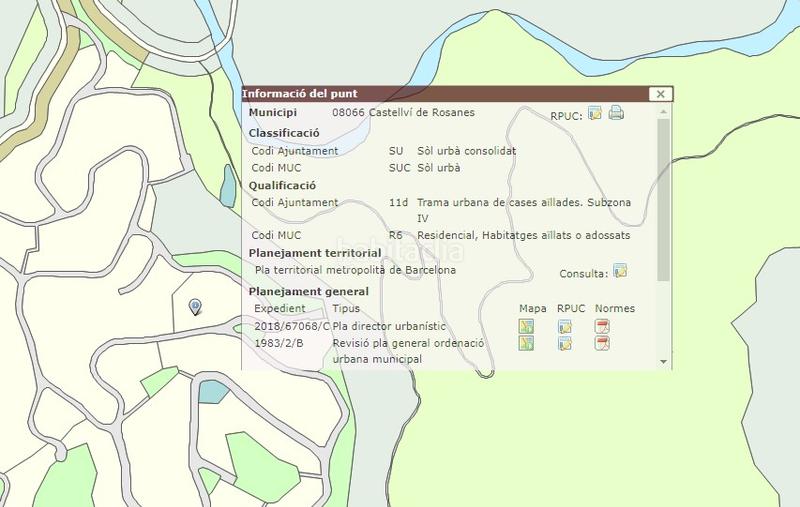Open the RPUC icon in the Municipi row
Screen dimensions: 800x507
click(595, 112)
